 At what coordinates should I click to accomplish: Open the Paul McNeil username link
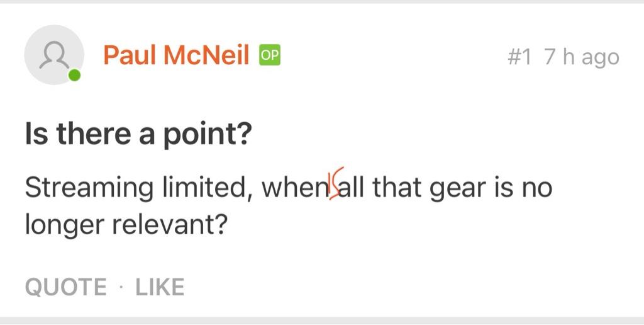(x=176, y=55)
